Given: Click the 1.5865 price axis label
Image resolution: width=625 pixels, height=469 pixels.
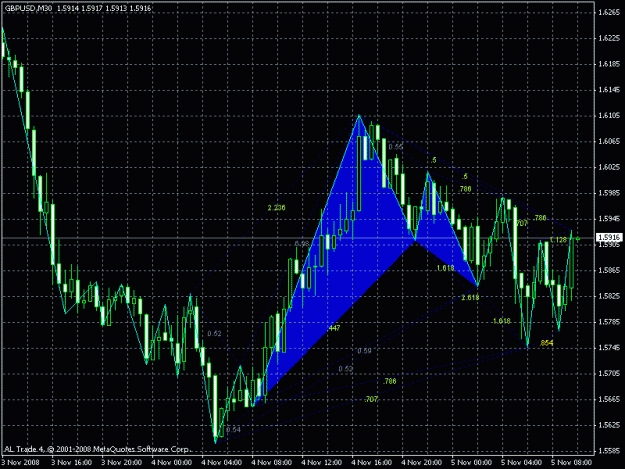Looking at the screenshot, I should 609,271.
